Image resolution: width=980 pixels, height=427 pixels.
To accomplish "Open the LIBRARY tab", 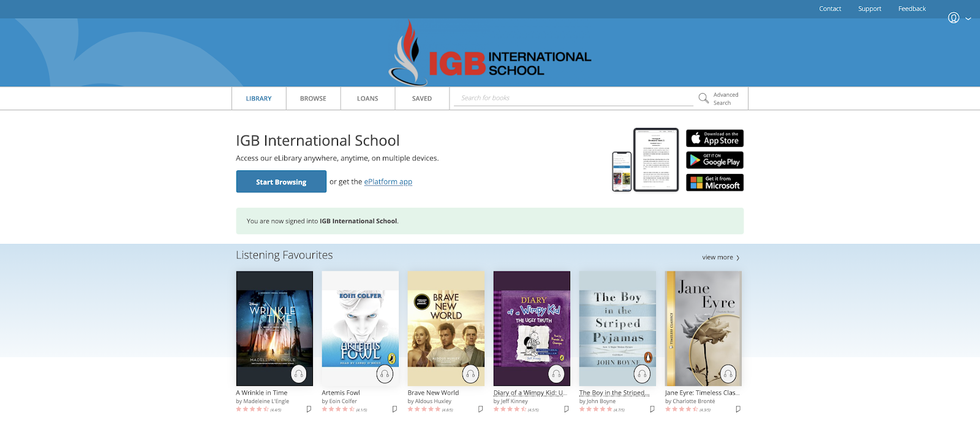I will [258, 99].
